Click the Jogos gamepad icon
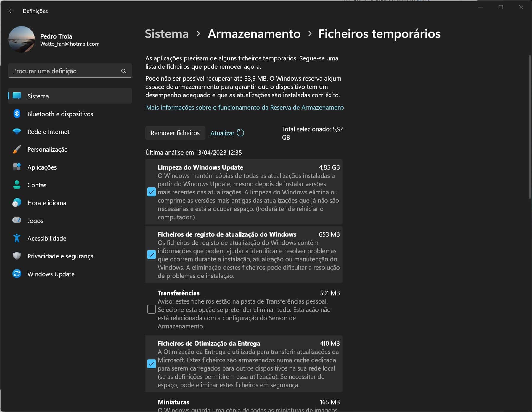532x412 pixels. 17,220
